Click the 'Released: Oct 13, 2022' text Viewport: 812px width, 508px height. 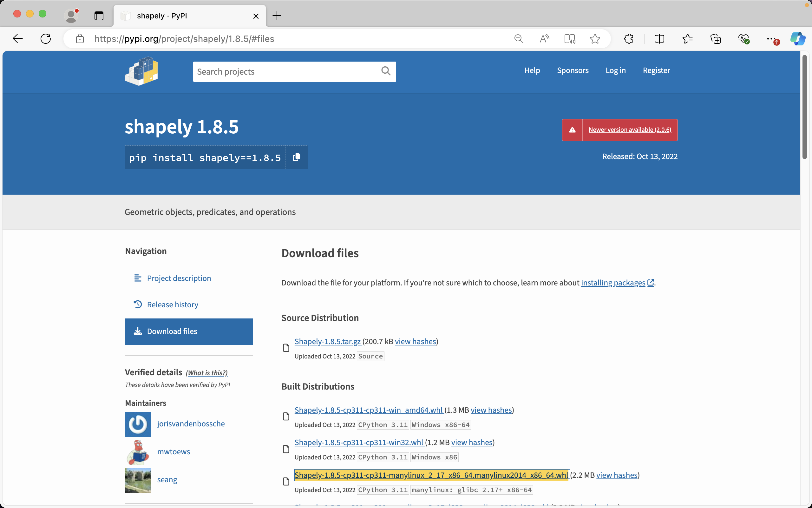coord(640,156)
